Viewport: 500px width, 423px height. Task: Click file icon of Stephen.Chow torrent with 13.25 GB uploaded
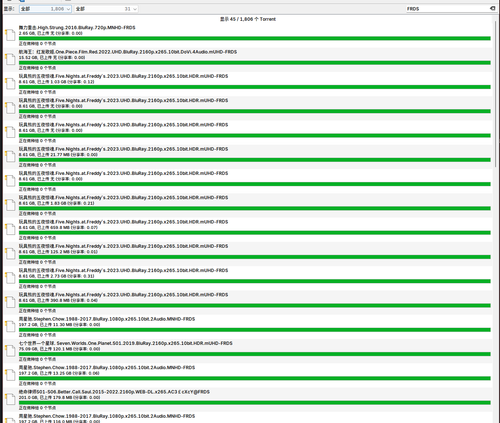[x=10, y=375]
